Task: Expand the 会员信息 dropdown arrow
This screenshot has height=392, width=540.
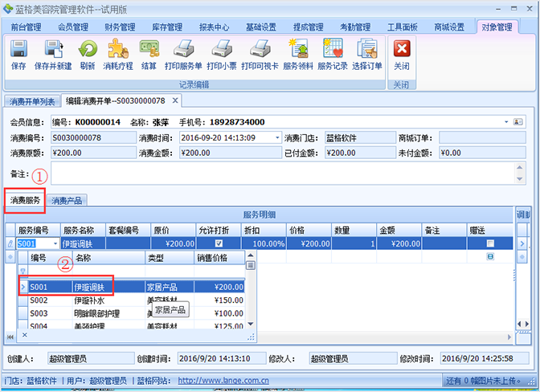Action: pyautogui.click(x=506, y=122)
